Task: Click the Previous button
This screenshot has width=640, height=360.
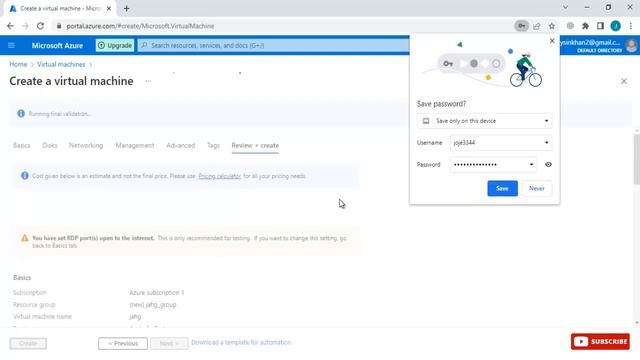Action: tap(123, 343)
